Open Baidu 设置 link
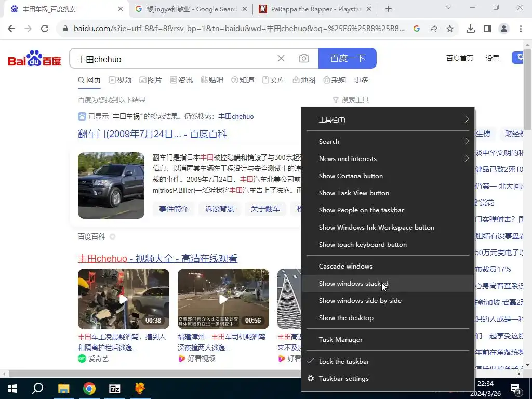 [493, 58]
